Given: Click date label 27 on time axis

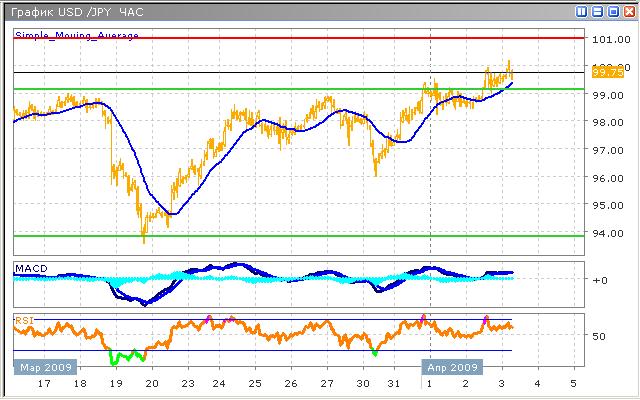Looking at the screenshot, I should 327,384.
